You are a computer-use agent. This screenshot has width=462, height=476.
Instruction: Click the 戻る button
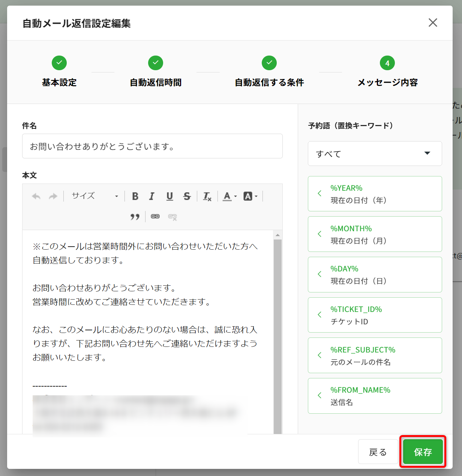[378, 452]
